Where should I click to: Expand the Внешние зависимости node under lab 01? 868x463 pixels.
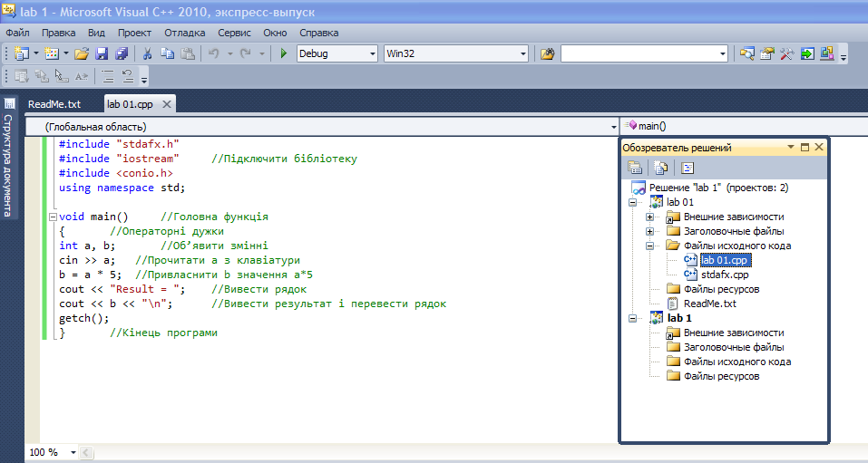[649, 217]
